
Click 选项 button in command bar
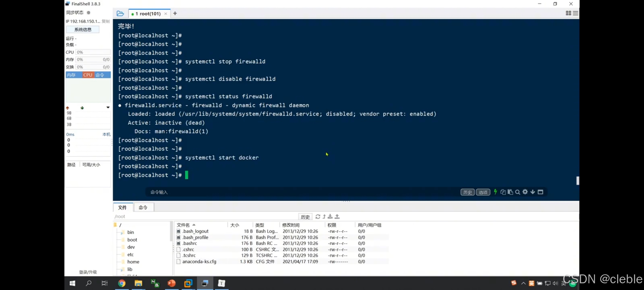pyautogui.click(x=483, y=192)
